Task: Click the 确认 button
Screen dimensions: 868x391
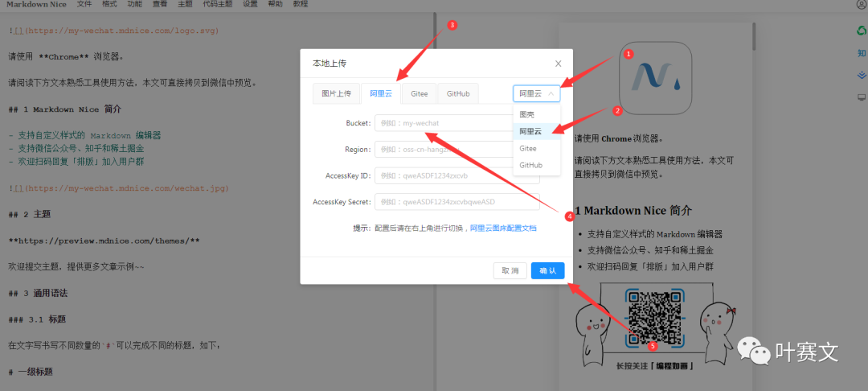Action: [547, 271]
